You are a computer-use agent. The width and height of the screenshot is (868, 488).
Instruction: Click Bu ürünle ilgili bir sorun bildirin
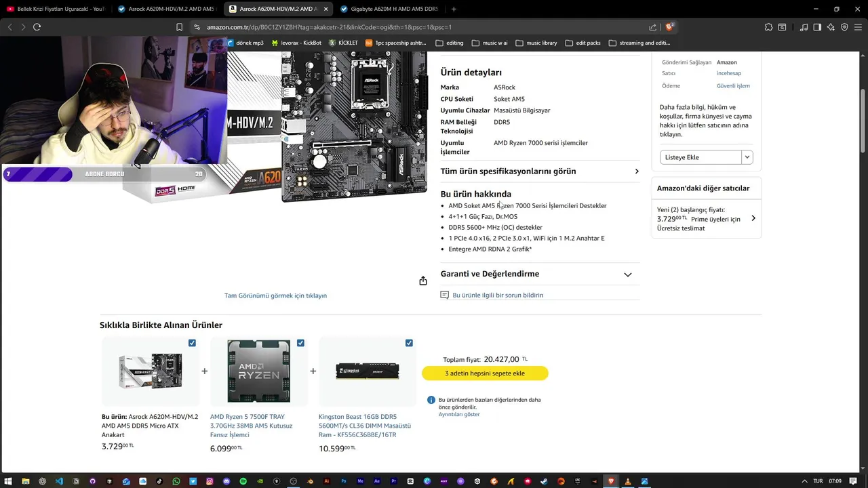(x=498, y=295)
